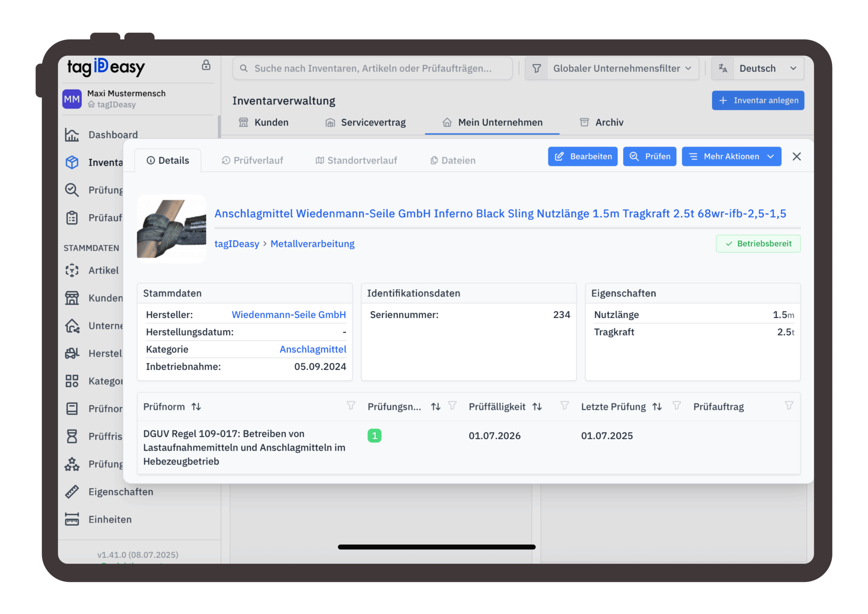
Task: Click the magnifier icon in search field
Action: 244,68
